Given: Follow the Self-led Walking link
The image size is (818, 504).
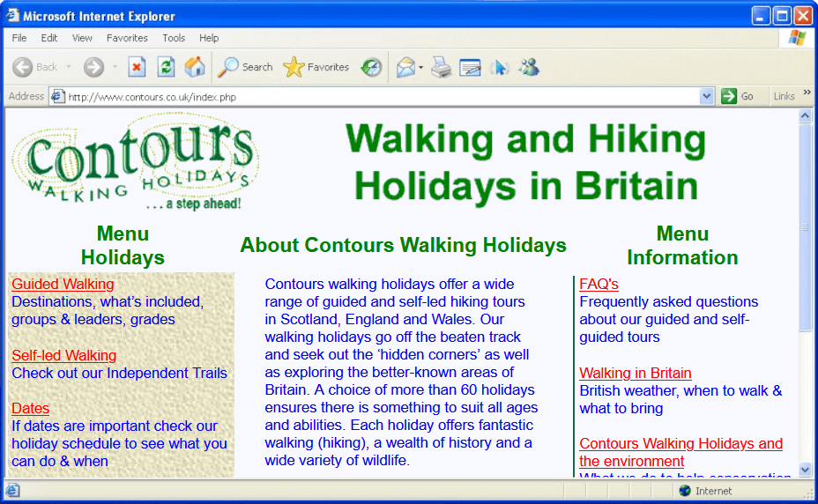Looking at the screenshot, I should tap(63, 355).
